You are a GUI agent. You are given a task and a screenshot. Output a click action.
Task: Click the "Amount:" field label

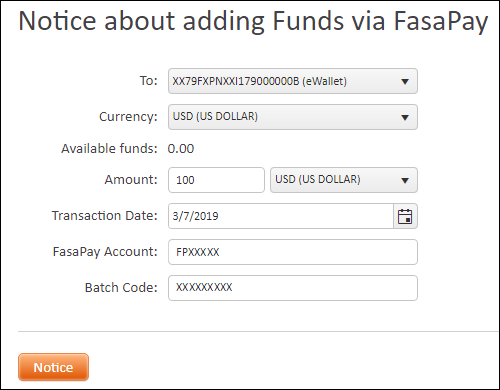[x=131, y=180]
